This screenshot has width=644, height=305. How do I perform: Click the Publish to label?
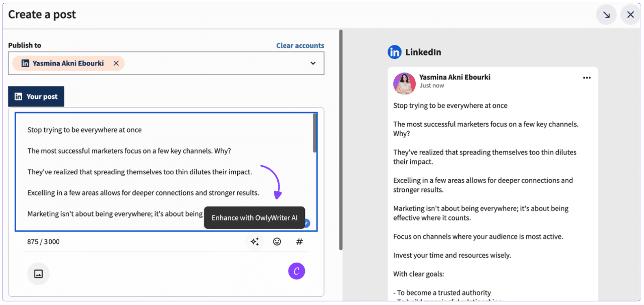[25, 45]
